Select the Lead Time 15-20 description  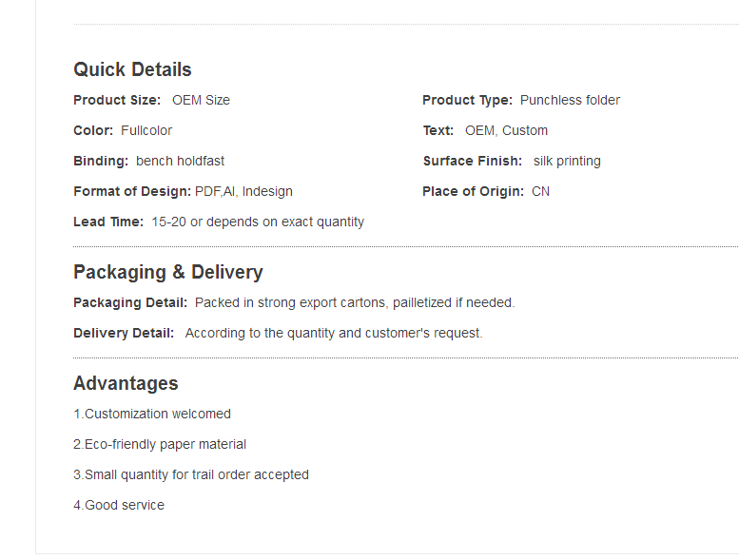(258, 222)
